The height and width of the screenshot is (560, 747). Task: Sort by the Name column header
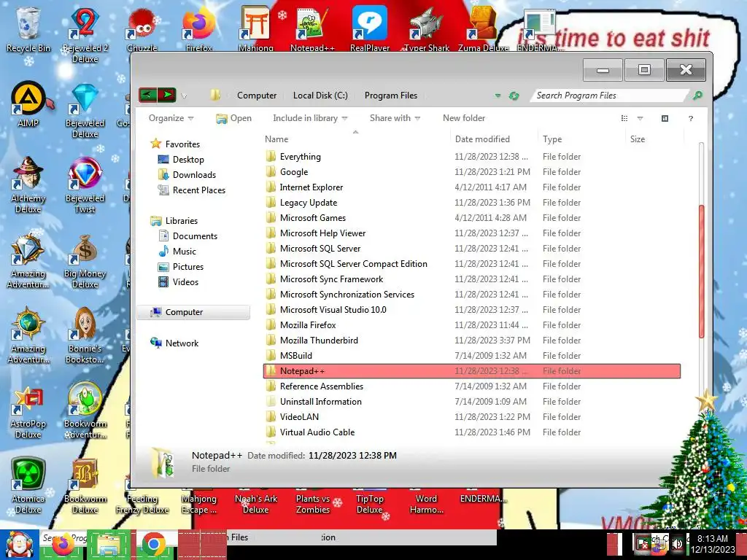355,139
